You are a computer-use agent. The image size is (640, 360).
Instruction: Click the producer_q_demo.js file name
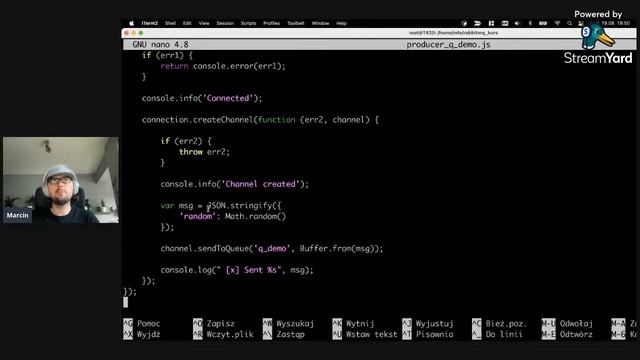pyautogui.click(x=448, y=44)
